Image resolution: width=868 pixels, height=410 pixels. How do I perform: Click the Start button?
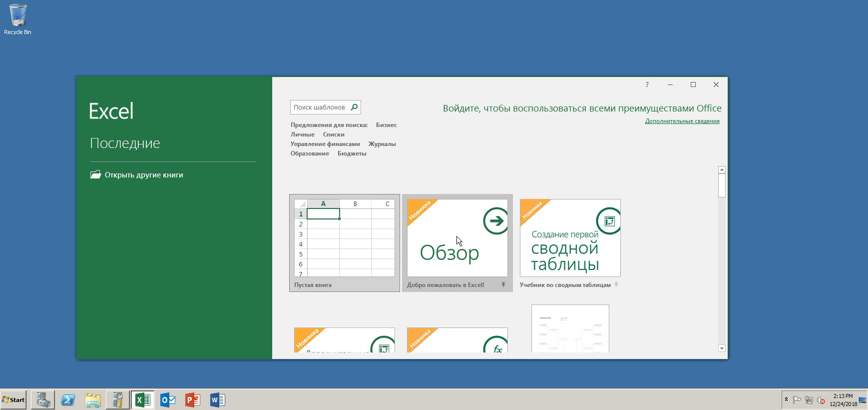point(13,399)
